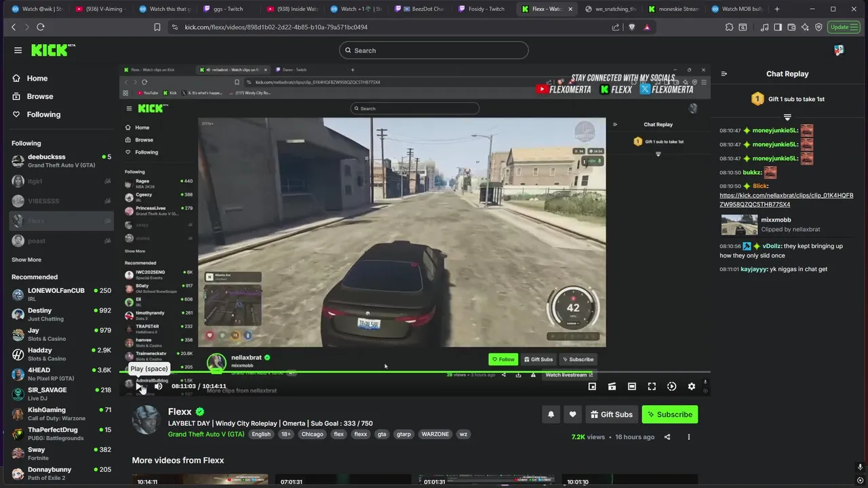The height and width of the screenshot is (488, 868).
Task: Go back in browser history
Action: (x=14, y=27)
